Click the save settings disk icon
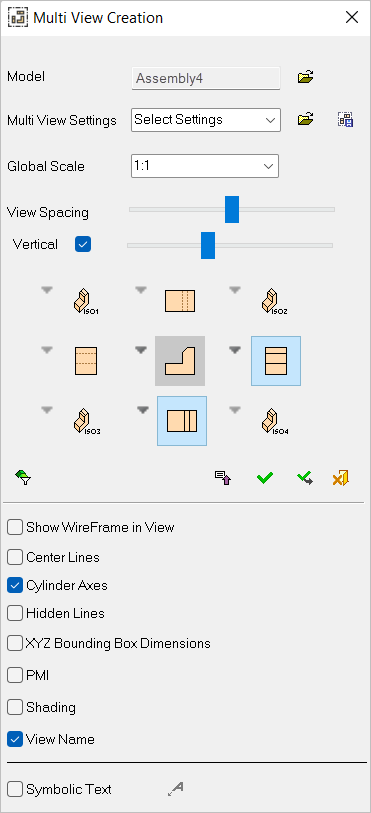The image size is (371, 813). [346, 120]
